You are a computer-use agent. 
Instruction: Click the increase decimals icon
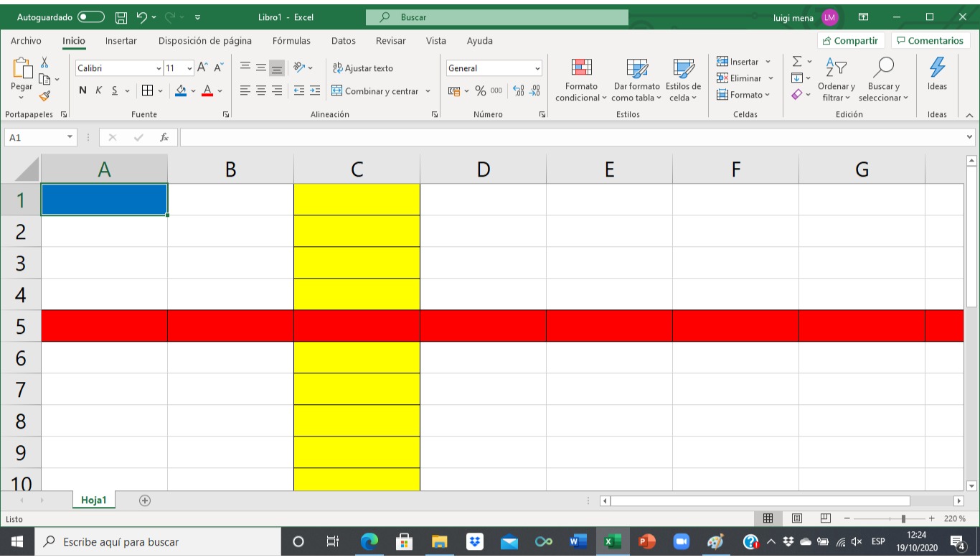(518, 90)
